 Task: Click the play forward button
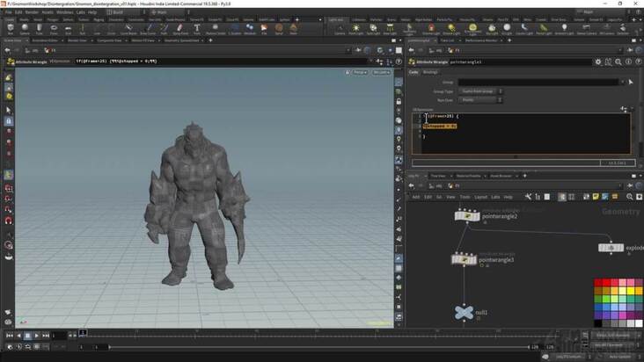[37, 336]
